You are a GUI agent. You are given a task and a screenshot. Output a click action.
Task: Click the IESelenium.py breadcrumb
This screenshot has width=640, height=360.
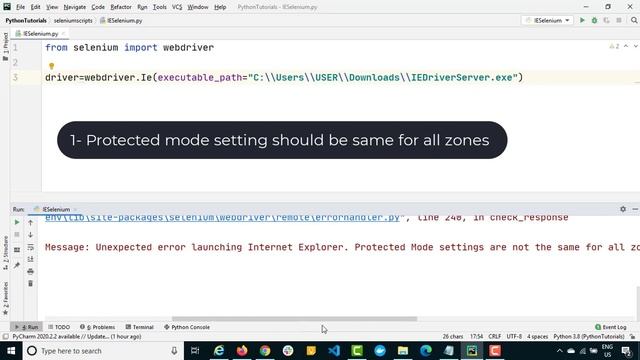[x=121, y=20]
